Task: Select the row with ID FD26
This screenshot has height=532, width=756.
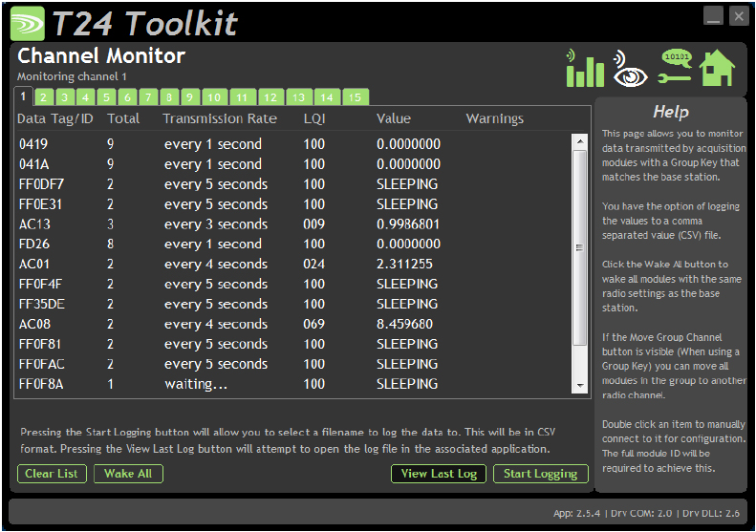Action: point(293,244)
